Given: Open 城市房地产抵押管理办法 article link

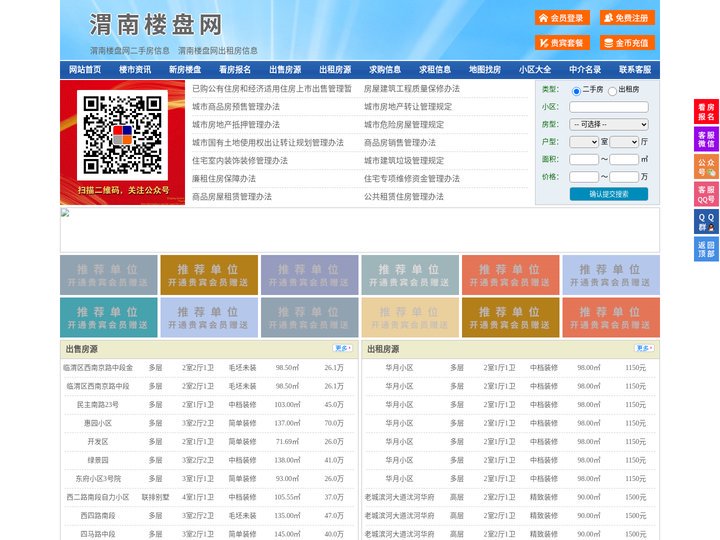Looking at the screenshot, I should click(x=236, y=124).
